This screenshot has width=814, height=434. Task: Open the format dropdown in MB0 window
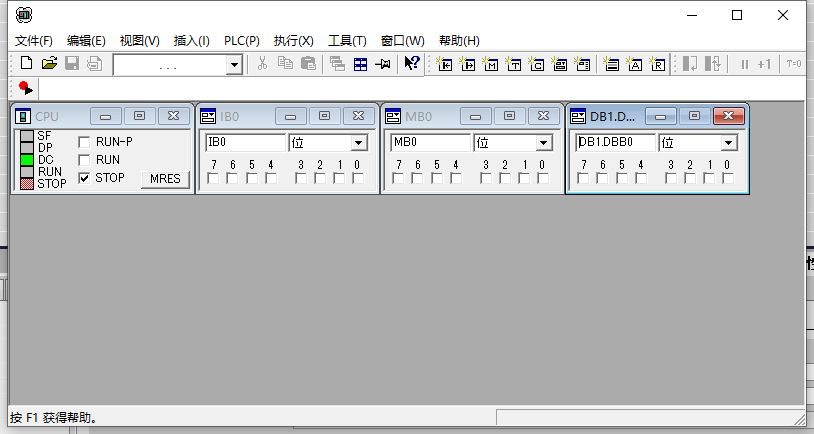pos(543,143)
